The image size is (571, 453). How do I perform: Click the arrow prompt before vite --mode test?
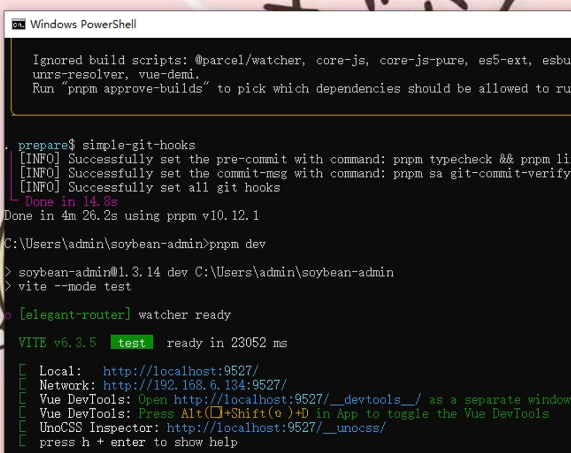(8, 286)
